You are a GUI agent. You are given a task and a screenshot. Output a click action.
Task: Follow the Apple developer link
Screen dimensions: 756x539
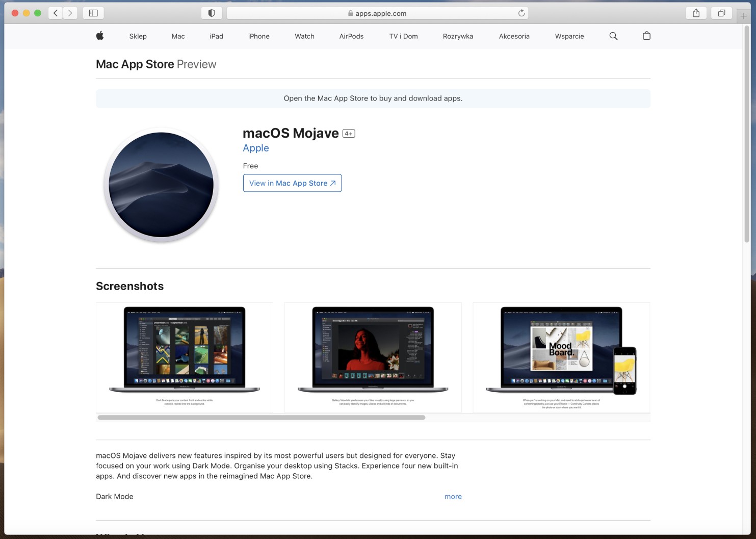[x=256, y=148]
